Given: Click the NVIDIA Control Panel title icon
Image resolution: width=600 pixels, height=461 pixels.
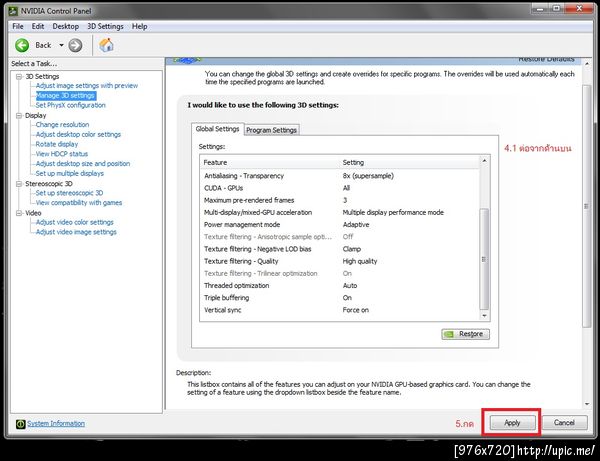Looking at the screenshot, I should pyautogui.click(x=13, y=11).
